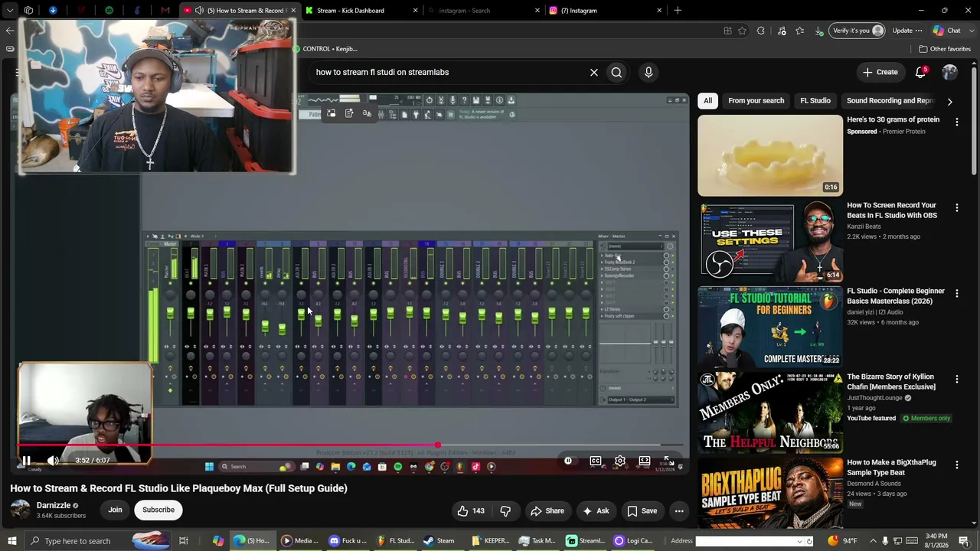Open the browser extensions puzzle icon
Image resolution: width=980 pixels, height=551 pixels.
pyautogui.click(x=760, y=31)
